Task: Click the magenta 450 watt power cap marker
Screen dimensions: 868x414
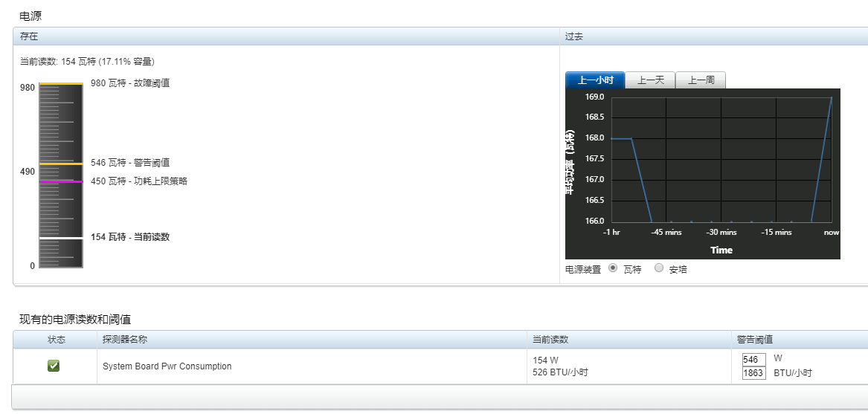Action: point(61,181)
